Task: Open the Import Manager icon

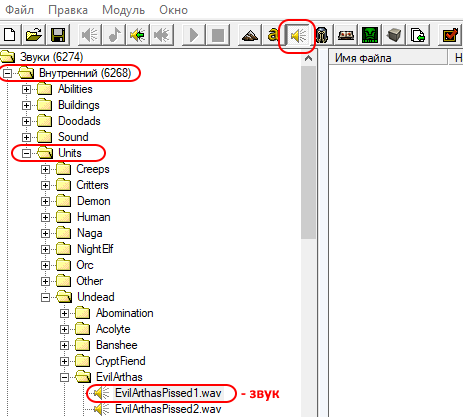Action: (418, 35)
